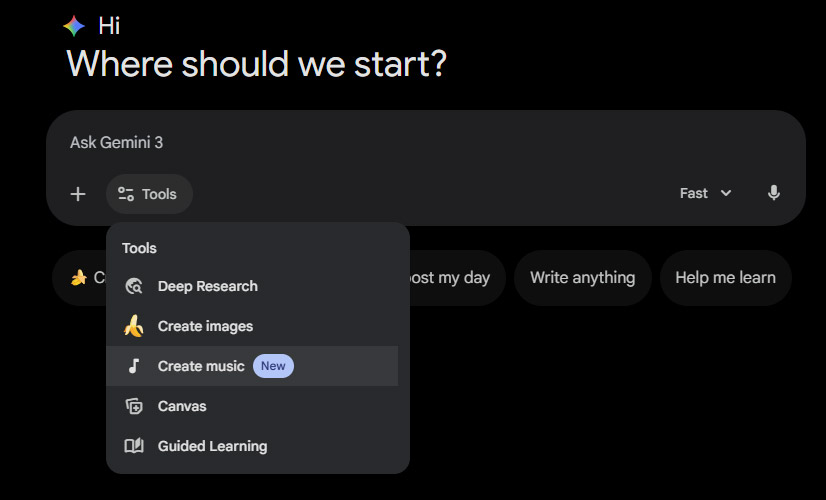The width and height of the screenshot is (826, 500).
Task: Click the chevron next to Fast
Action: 726,193
